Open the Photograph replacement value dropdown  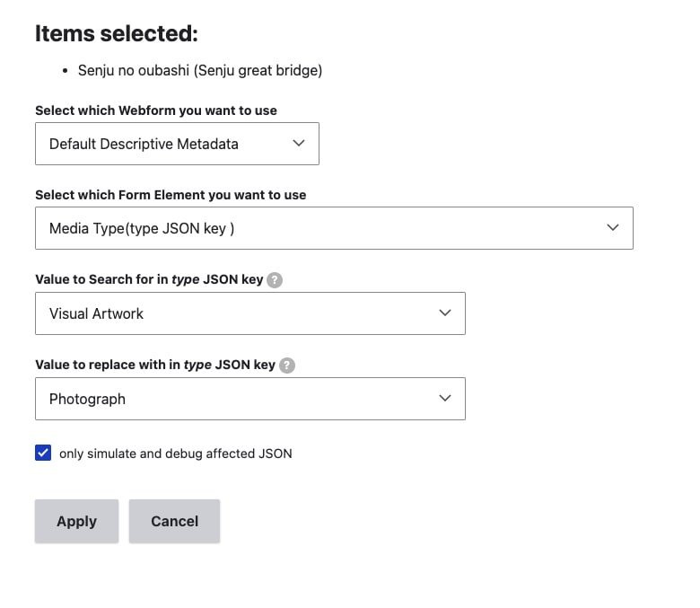(x=249, y=399)
